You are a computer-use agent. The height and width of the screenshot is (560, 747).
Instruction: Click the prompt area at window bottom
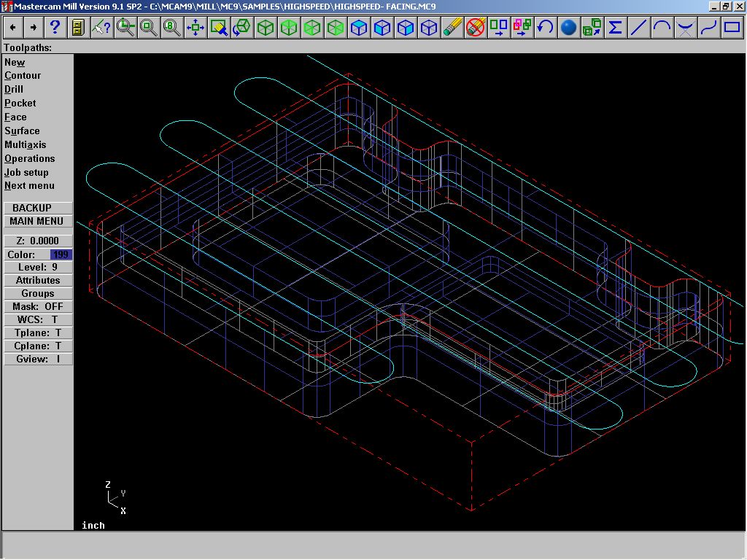tap(373, 545)
